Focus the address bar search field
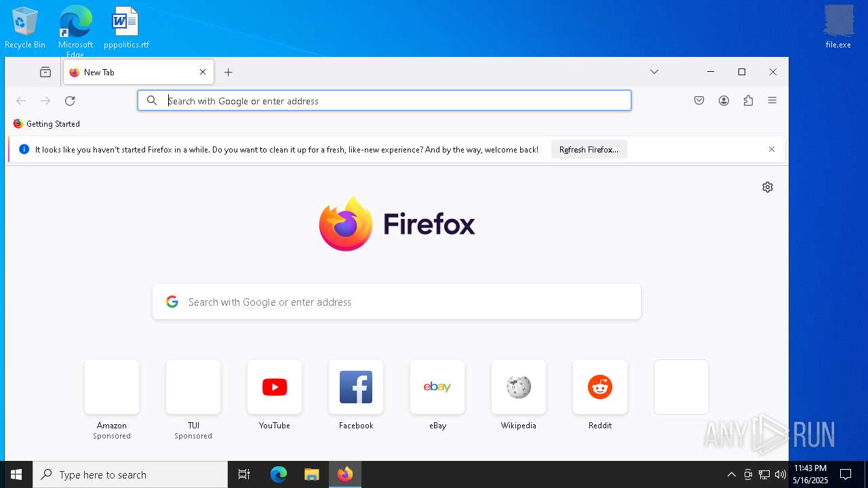 coord(384,100)
